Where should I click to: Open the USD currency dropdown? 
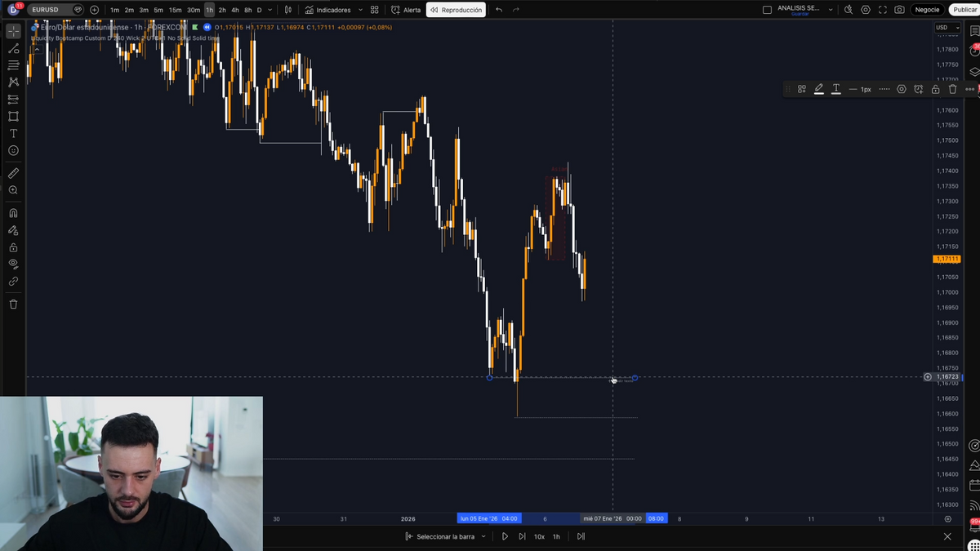pyautogui.click(x=946, y=28)
